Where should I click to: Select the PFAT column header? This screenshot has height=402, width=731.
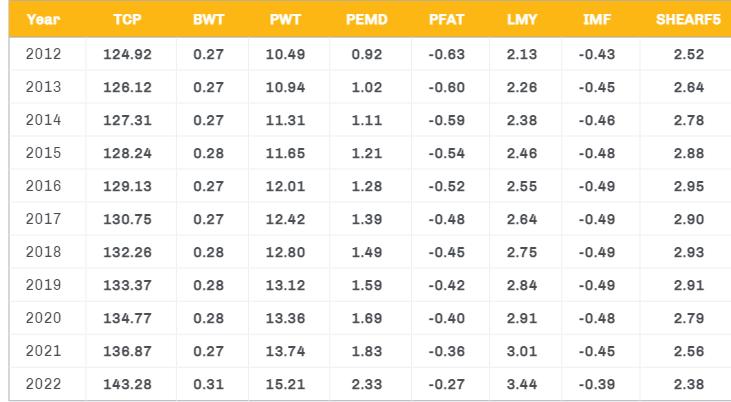447,19
